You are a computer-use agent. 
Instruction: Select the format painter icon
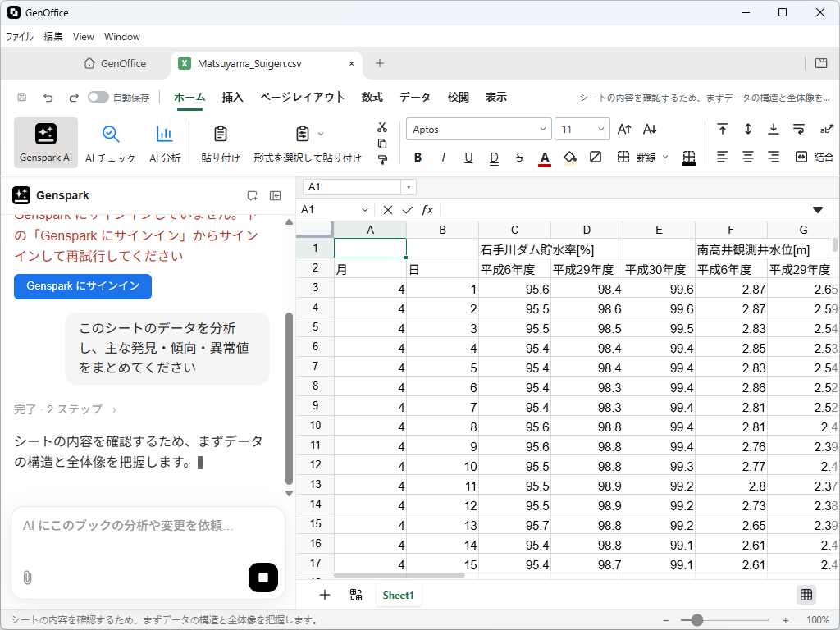click(x=382, y=160)
